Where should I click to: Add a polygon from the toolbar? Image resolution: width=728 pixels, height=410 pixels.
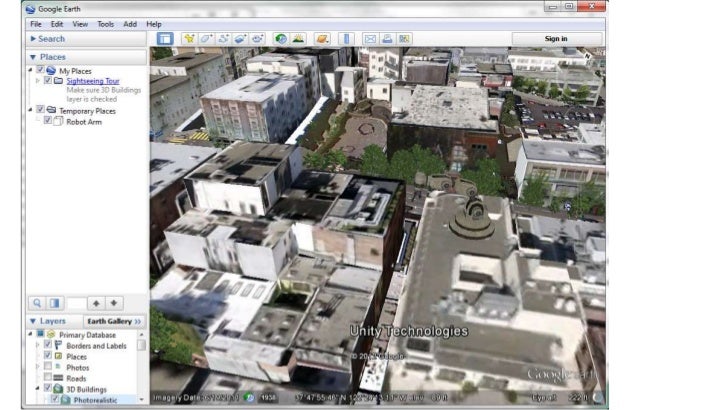(207, 39)
